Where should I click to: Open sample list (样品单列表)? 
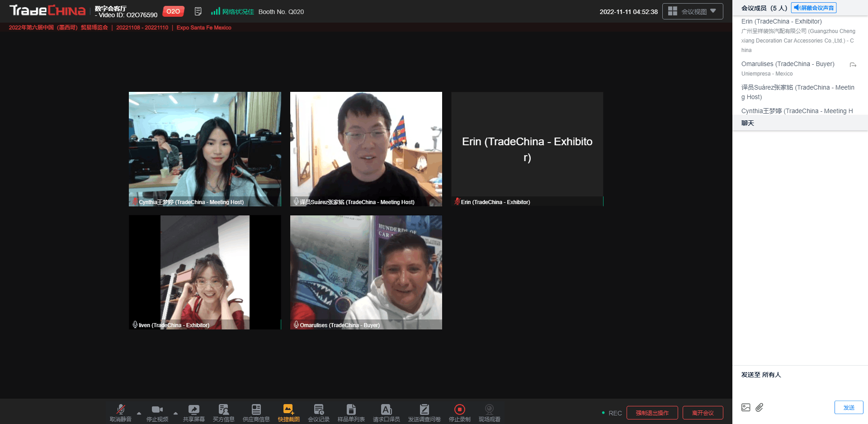[351, 412]
